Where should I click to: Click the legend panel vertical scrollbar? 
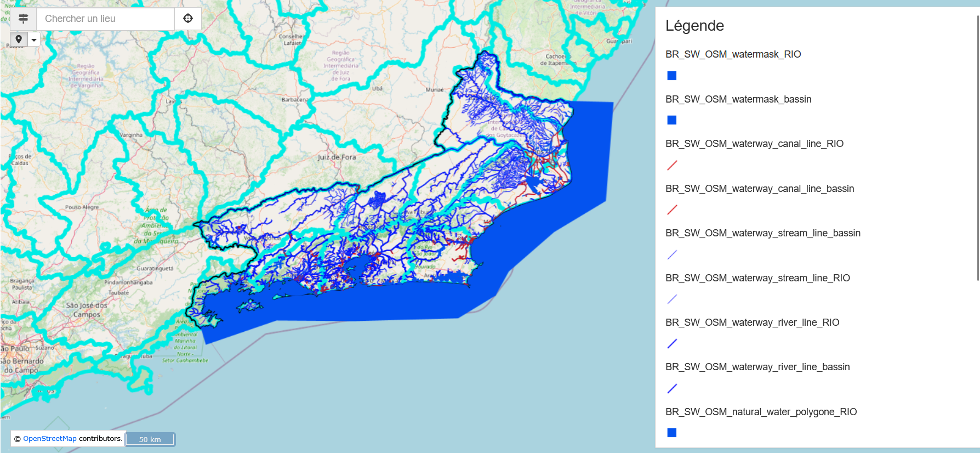(977, 148)
